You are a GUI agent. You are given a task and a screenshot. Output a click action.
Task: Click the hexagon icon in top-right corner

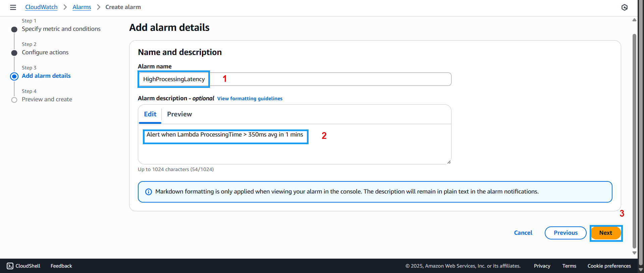pos(624,7)
